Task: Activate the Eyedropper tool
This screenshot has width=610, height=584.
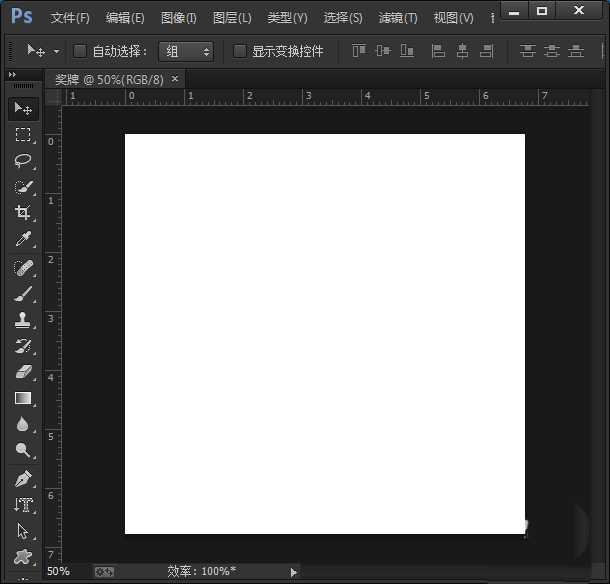Action: [x=23, y=240]
